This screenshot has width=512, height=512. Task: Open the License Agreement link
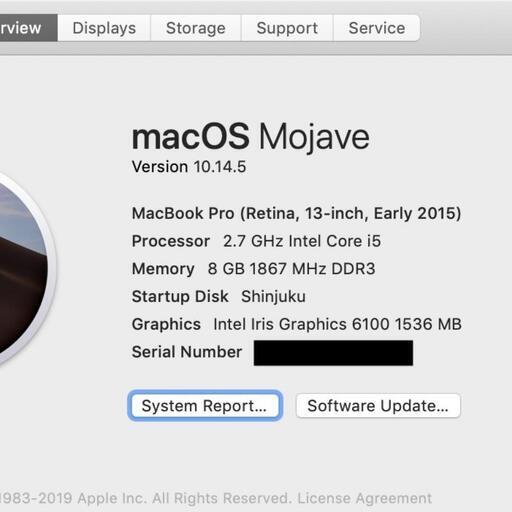364,498
